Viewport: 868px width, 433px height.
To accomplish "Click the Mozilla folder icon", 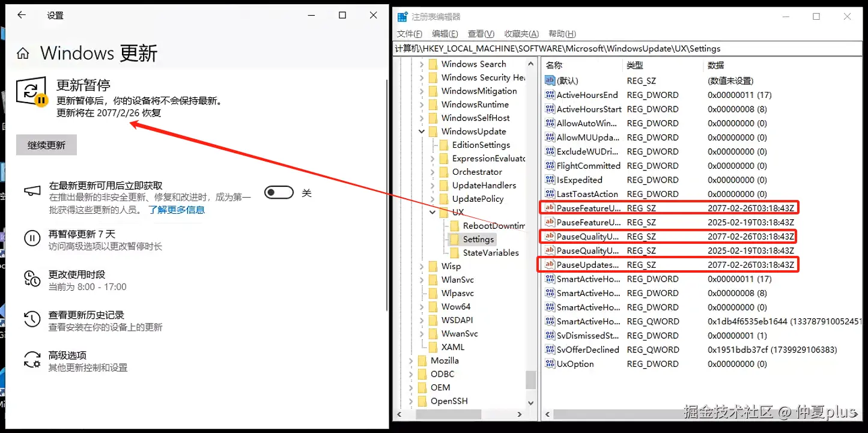I will (x=422, y=361).
